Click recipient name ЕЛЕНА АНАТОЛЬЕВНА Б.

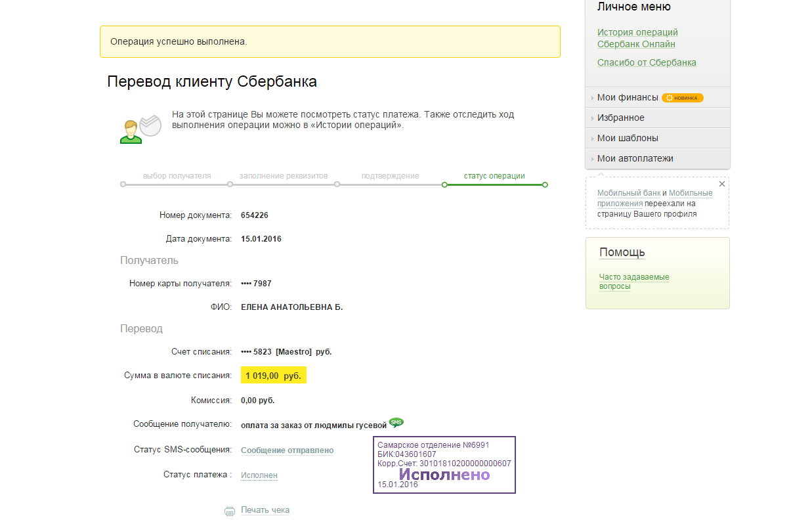click(x=292, y=307)
